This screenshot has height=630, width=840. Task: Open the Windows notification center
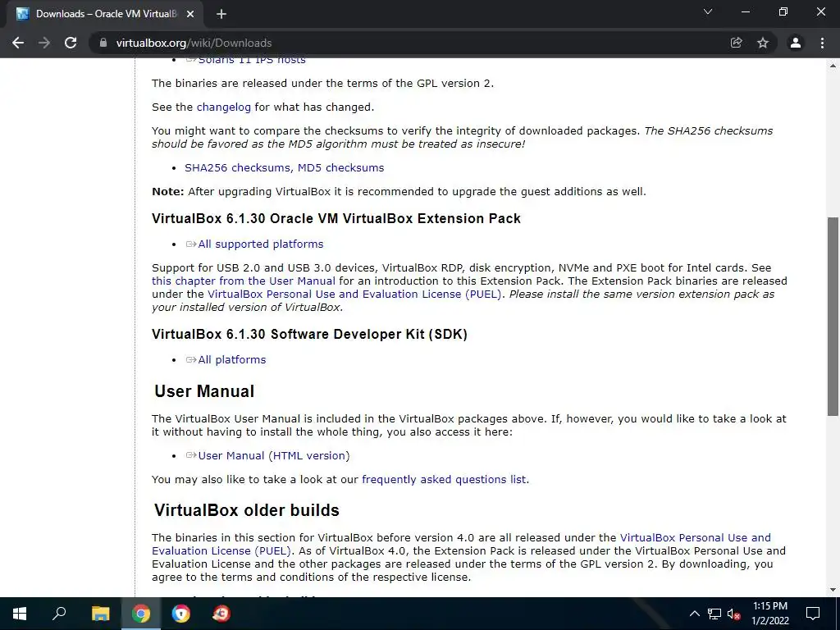[x=813, y=614]
